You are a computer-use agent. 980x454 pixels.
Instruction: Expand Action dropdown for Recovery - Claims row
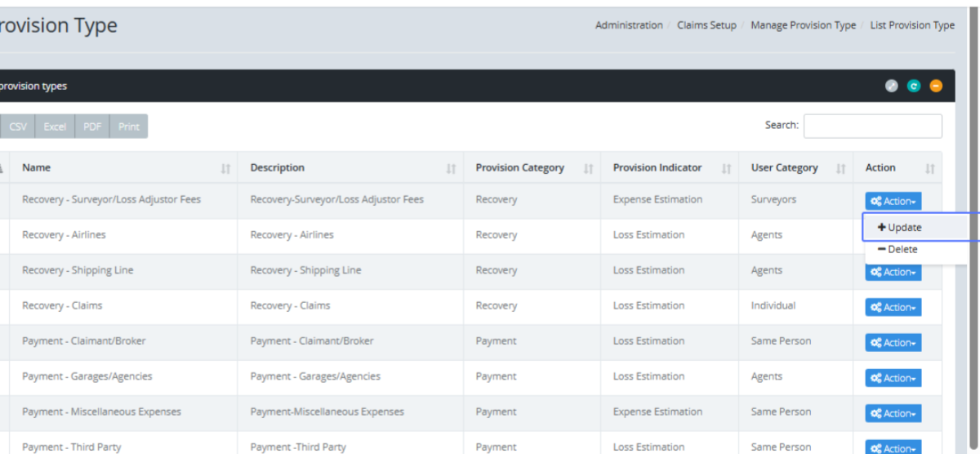click(893, 308)
